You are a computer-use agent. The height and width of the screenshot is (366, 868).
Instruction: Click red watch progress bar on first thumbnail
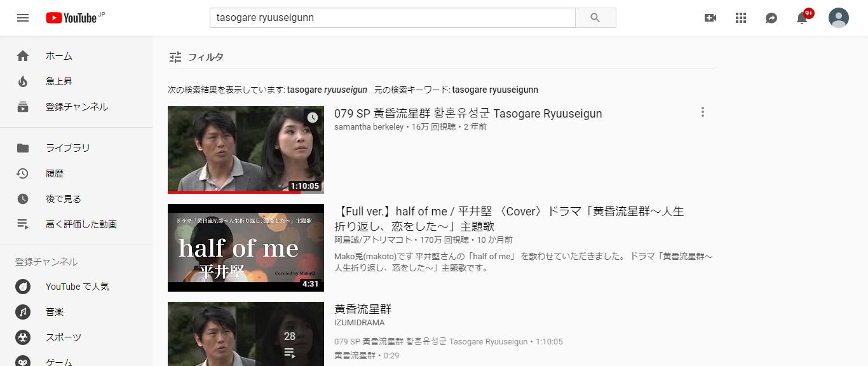234,193
